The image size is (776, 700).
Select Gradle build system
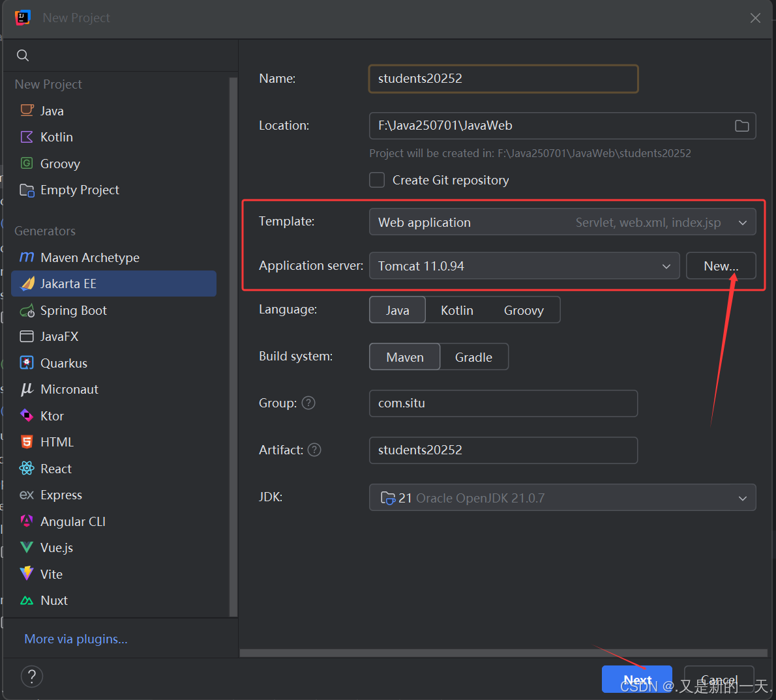tap(473, 357)
